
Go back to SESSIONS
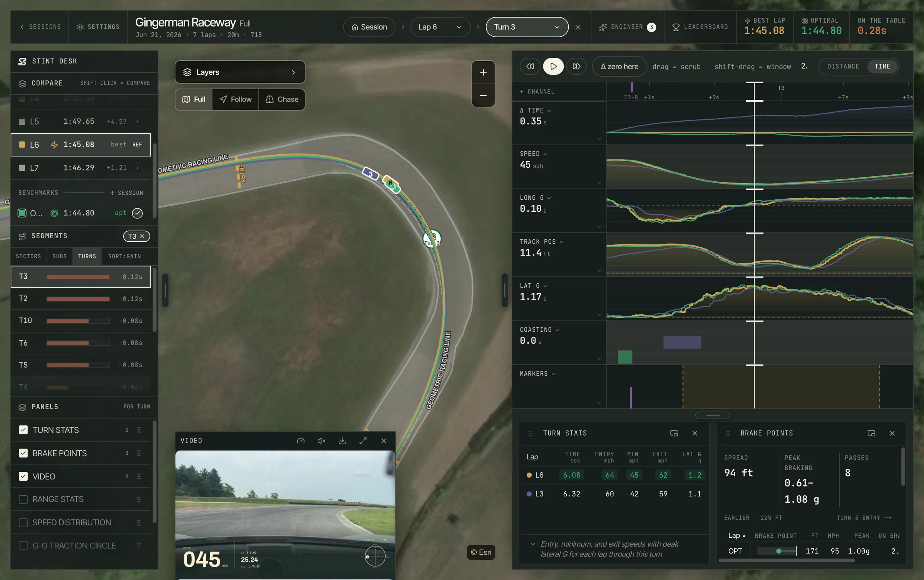40,27
